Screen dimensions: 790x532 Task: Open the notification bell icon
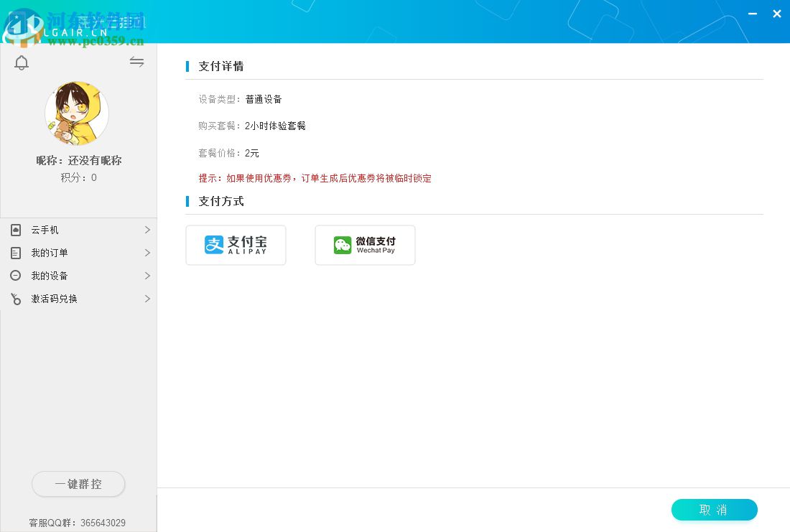click(x=22, y=62)
